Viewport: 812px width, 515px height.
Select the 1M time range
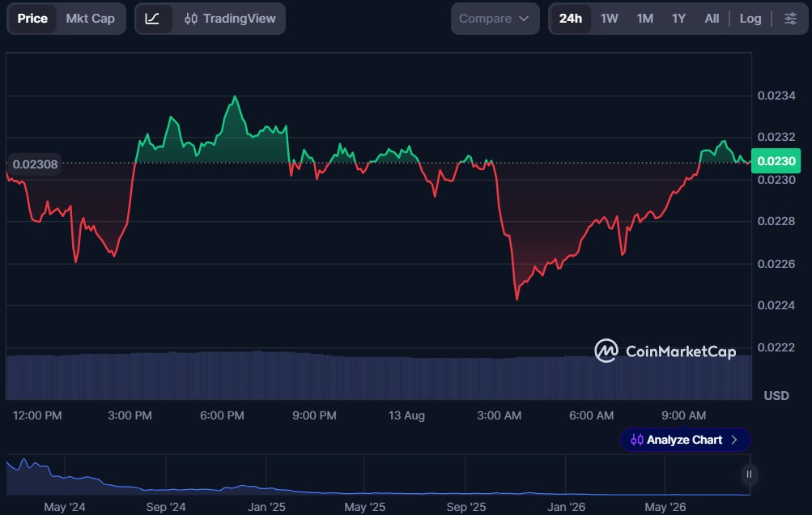pos(644,19)
